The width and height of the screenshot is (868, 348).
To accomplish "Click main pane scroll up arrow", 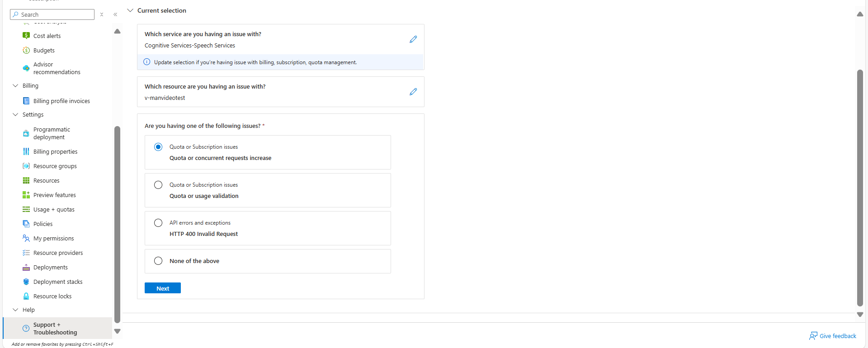I will pos(860,14).
